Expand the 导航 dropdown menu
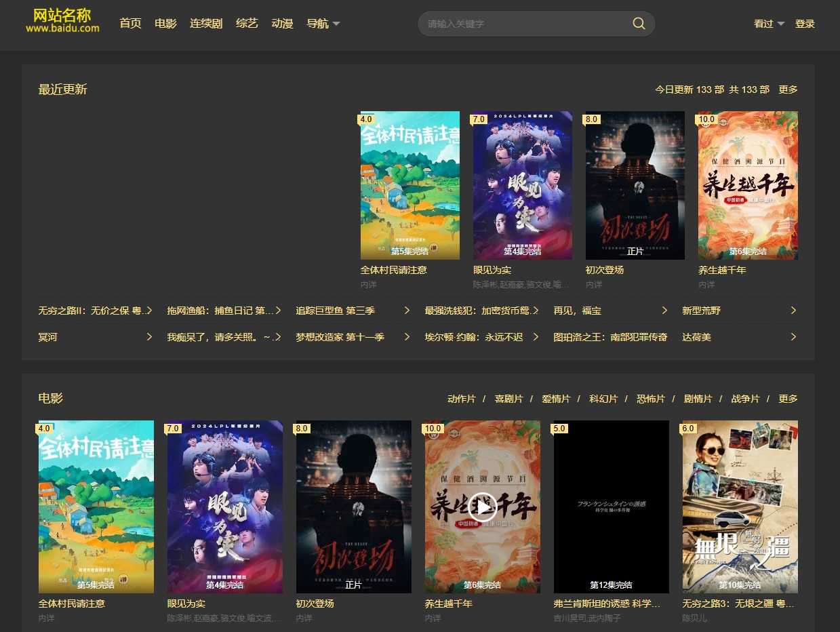Screen dimensions: 840x632 pos(323,24)
